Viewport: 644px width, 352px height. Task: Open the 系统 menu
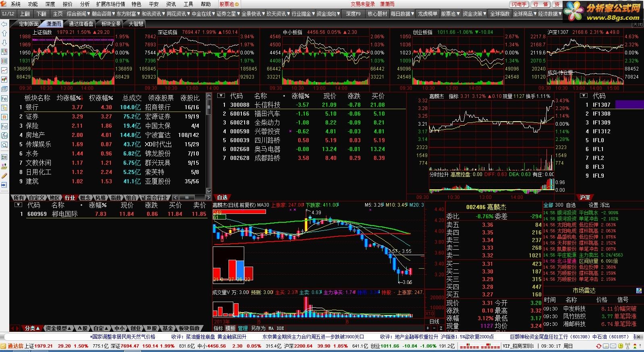16,4
